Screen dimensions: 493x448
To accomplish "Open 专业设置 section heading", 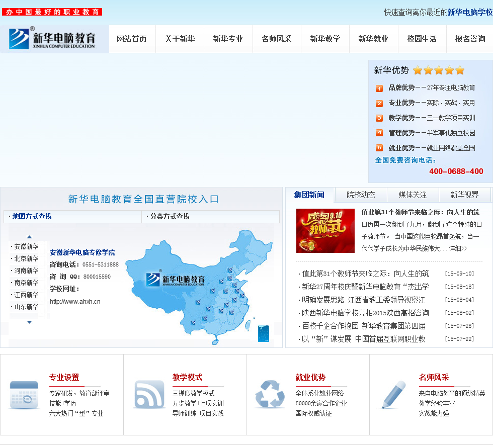I will click(64, 377).
